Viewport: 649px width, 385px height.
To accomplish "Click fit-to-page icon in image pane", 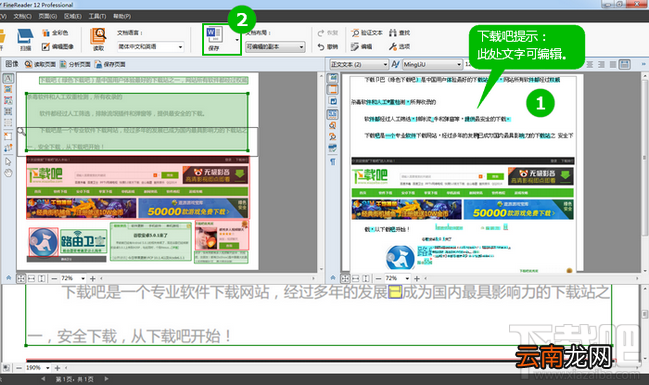I will coord(21,279).
